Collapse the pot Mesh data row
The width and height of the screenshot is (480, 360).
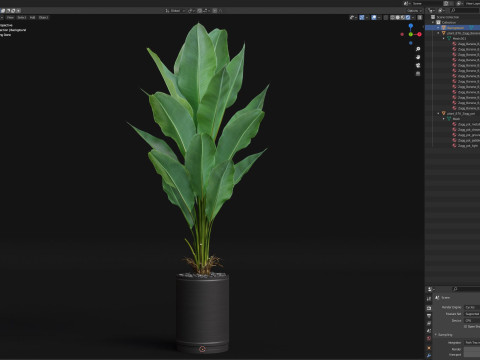pyautogui.click(x=444, y=119)
